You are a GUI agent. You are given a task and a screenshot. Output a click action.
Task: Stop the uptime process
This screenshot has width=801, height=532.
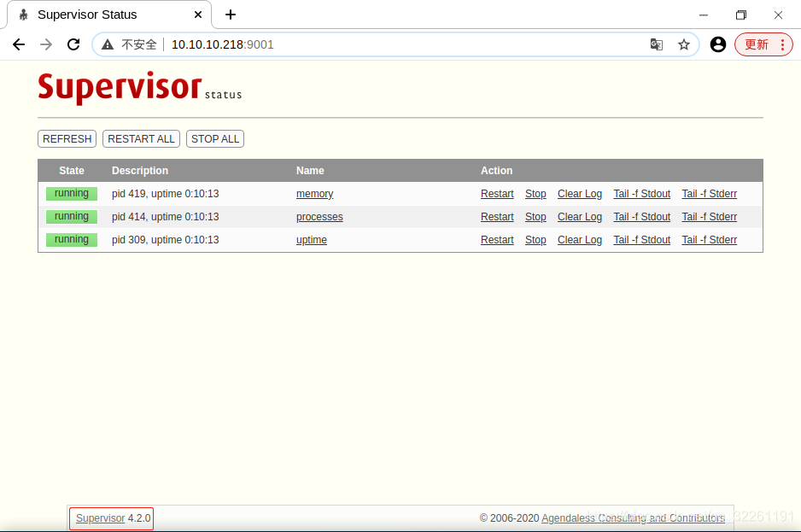(x=535, y=240)
